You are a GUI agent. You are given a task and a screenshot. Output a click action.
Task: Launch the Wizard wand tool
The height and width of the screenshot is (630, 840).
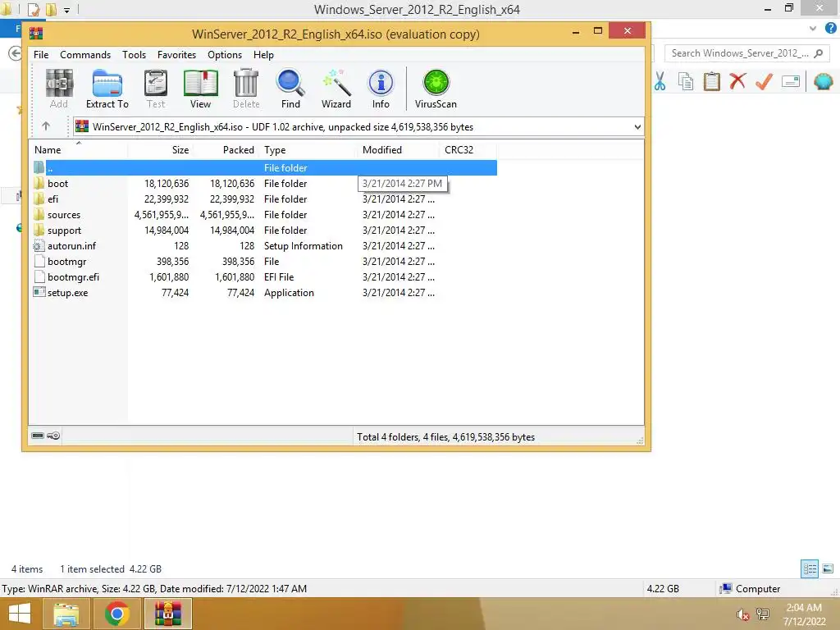point(336,89)
